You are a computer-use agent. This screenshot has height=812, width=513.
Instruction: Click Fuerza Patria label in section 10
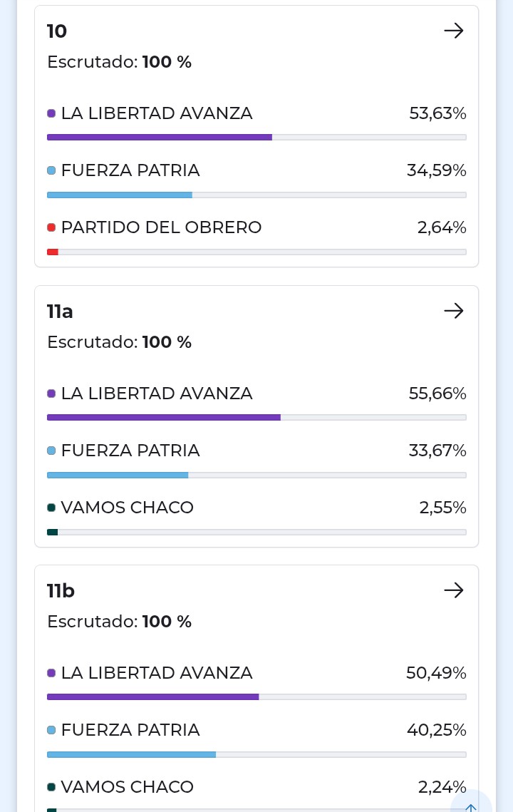130,170
